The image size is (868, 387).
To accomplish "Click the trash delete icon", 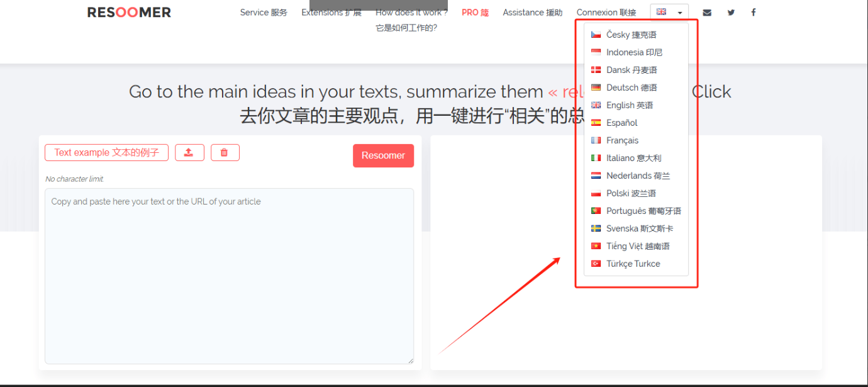I will 225,152.
